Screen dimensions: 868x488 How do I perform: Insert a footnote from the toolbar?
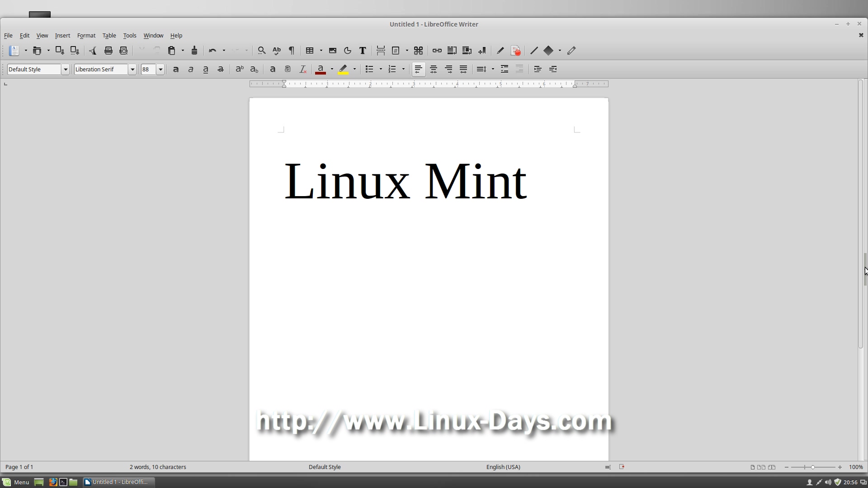(x=452, y=51)
